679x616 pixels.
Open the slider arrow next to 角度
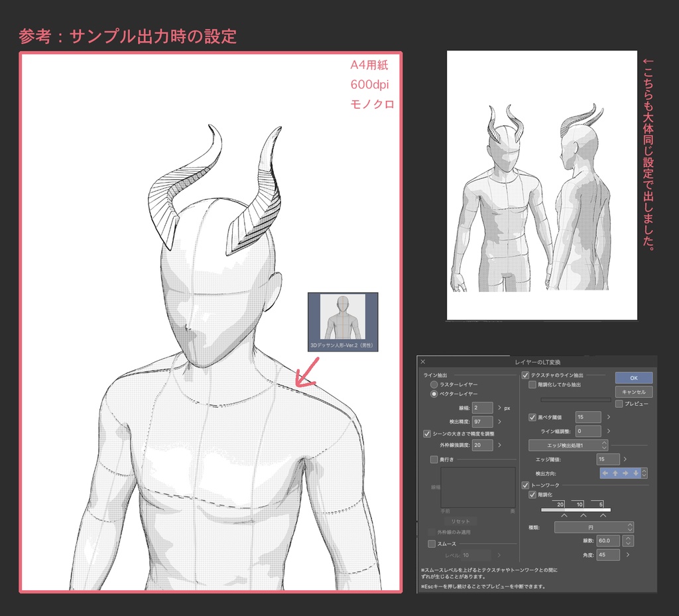click(627, 554)
